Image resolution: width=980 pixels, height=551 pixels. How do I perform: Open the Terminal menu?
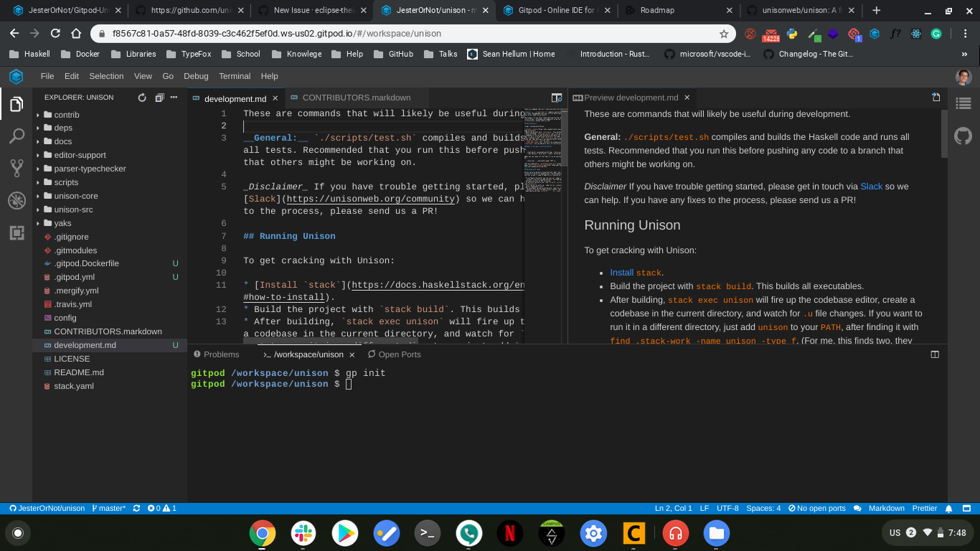(x=235, y=76)
